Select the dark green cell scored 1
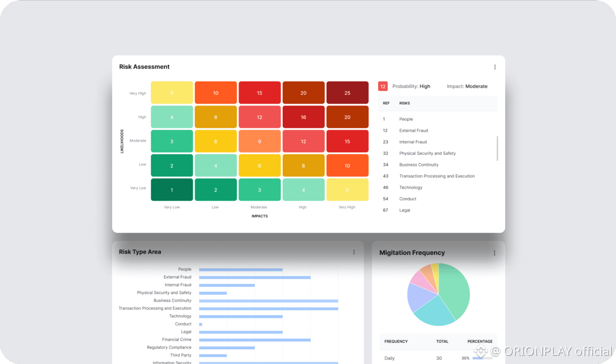This screenshot has height=364, width=616. click(x=171, y=190)
